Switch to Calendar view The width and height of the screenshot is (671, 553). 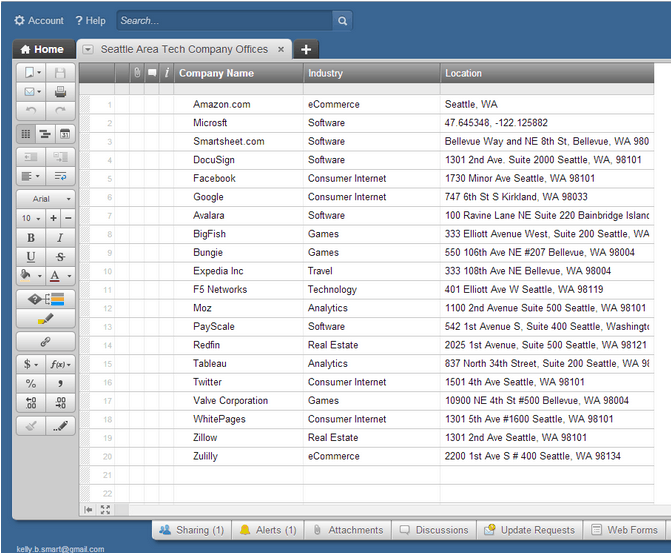(x=65, y=134)
